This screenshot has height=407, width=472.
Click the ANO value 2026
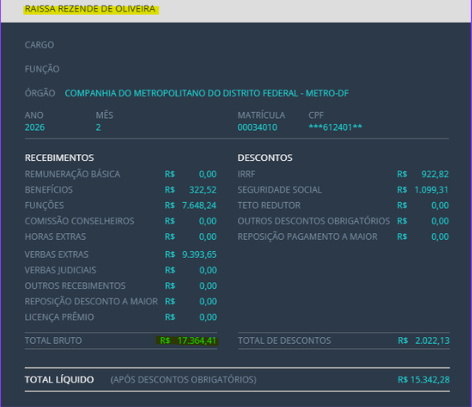point(35,127)
